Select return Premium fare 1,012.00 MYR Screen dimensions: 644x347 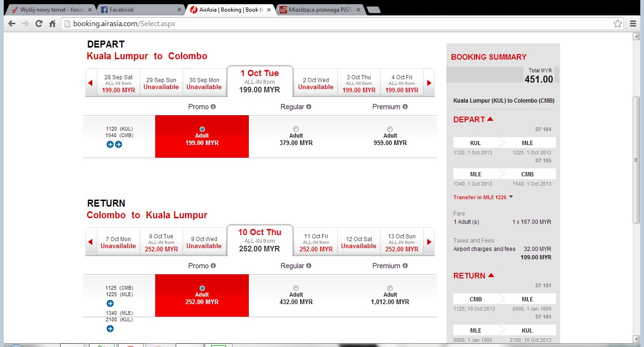390,288
